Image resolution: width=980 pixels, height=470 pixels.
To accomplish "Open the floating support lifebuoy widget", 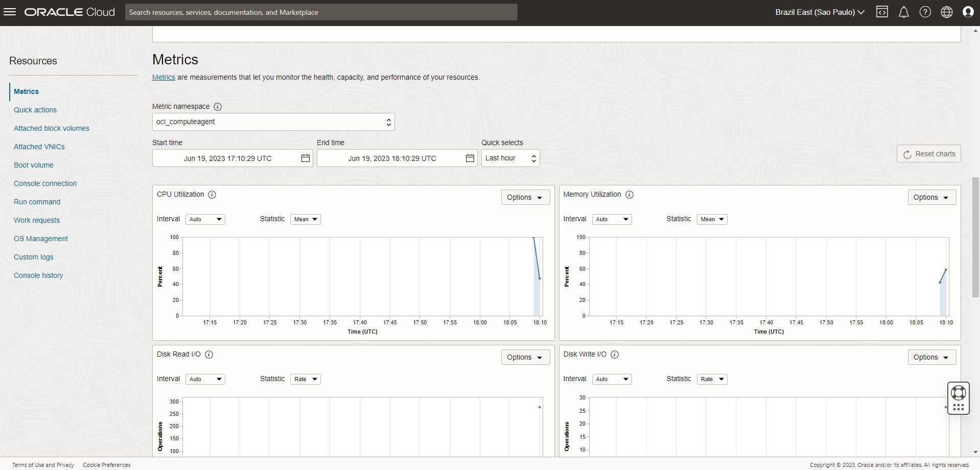I will [x=959, y=398].
